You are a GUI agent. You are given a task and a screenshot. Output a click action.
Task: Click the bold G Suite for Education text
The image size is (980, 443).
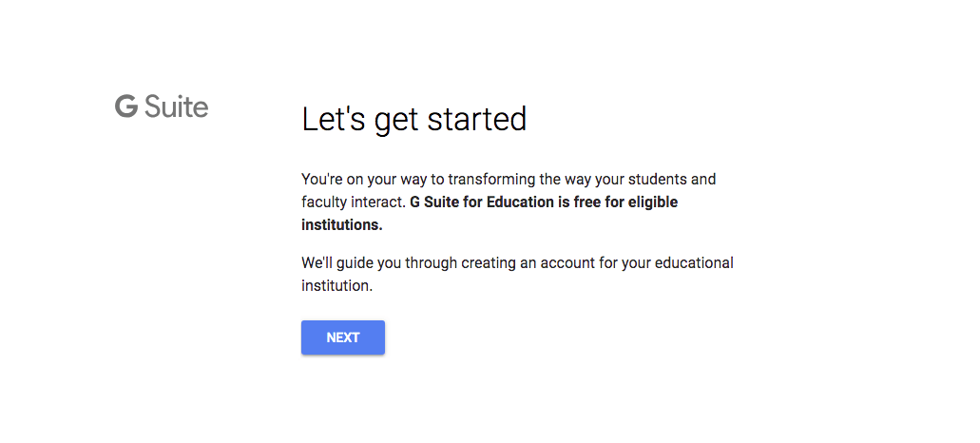(x=482, y=202)
